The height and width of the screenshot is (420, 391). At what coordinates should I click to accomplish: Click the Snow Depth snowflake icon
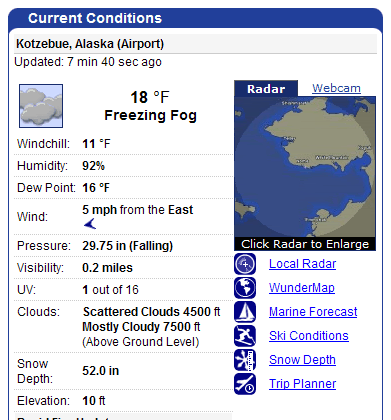245,360
